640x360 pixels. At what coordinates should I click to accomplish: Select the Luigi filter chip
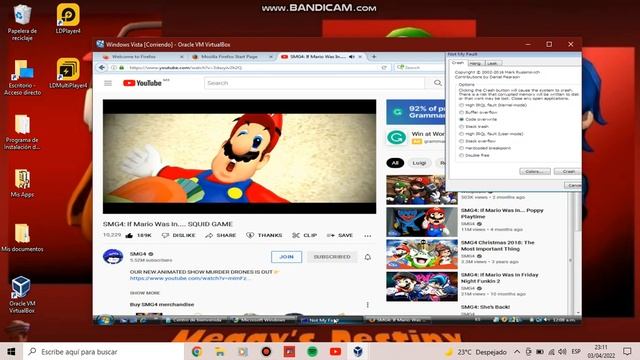click(419, 163)
